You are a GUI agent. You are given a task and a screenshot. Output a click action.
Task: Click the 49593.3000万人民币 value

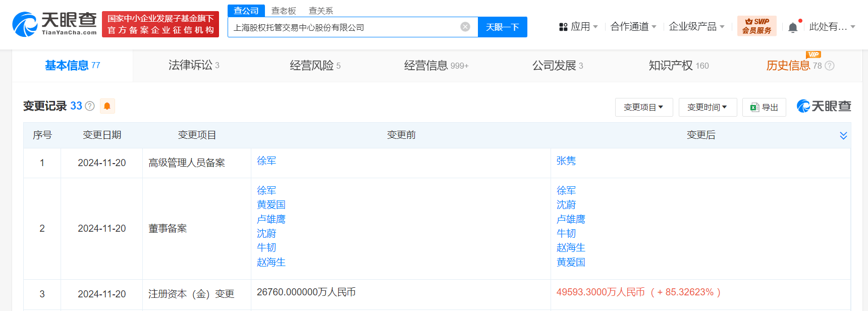[x=601, y=292]
